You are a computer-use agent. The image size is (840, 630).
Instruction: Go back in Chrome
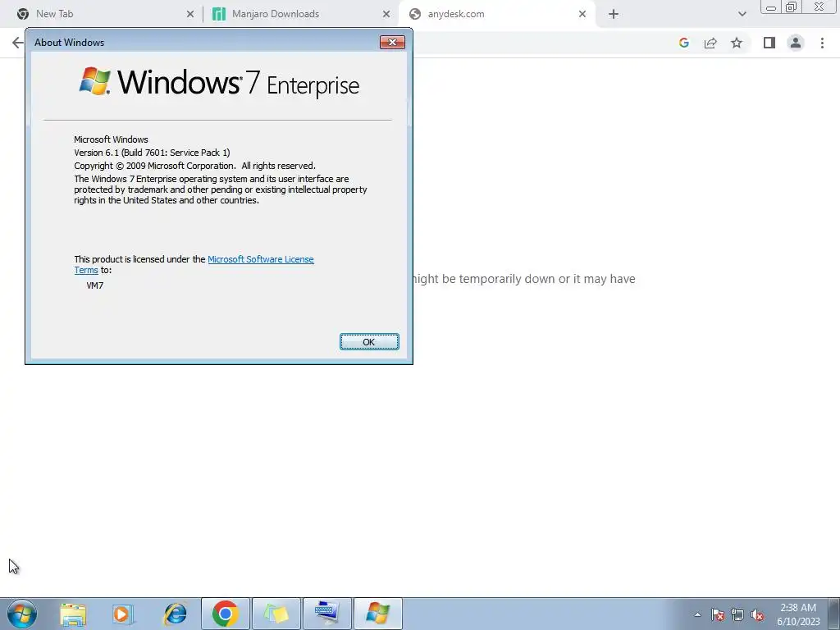[18, 43]
